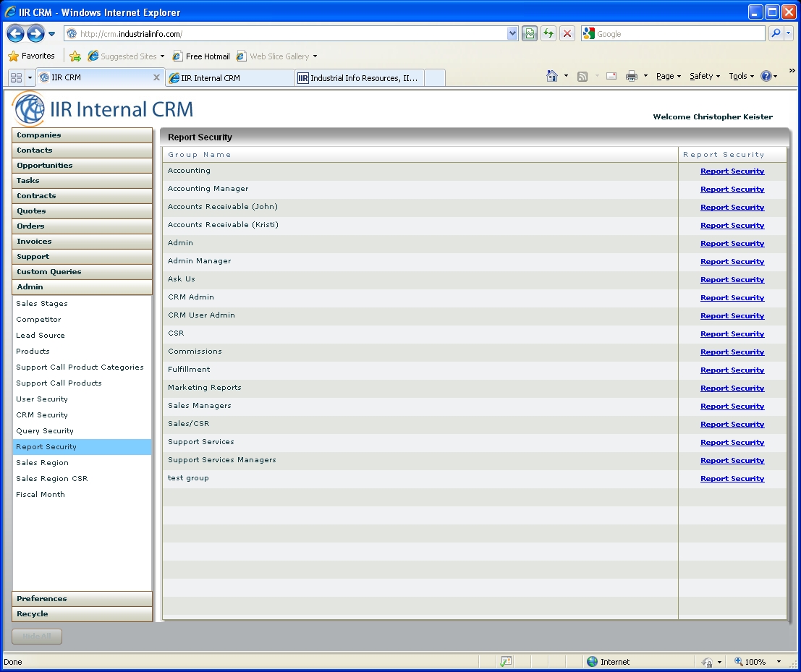This screenshot has height=672, width=801.
Task: Click the Add to Favorites Bar star icon
Action: (75, 56)
